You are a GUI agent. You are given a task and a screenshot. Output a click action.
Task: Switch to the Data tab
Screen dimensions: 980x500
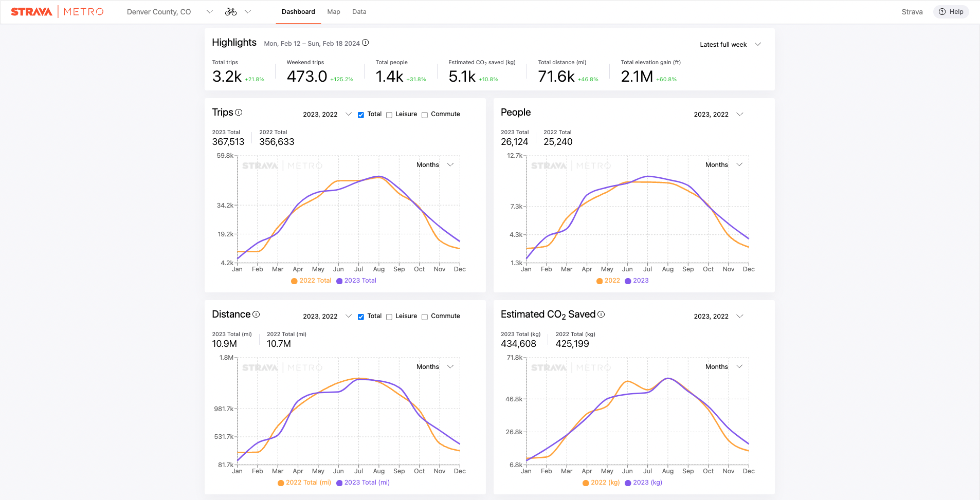pos(359,11)
